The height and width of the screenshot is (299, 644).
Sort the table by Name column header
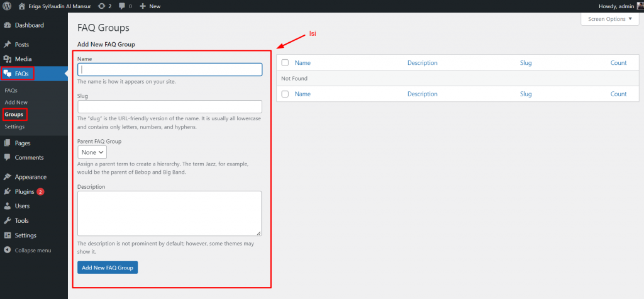point(303,63)
